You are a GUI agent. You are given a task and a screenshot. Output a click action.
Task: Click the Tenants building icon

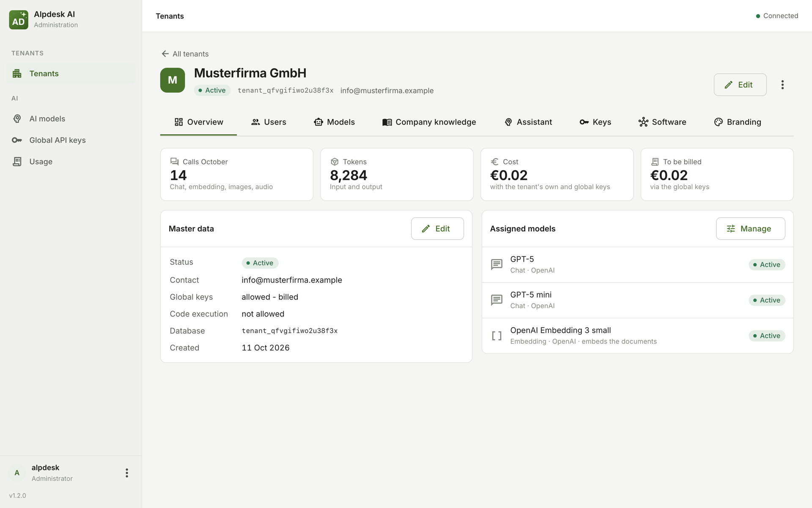pyautogui.click(x=17, y=74)
